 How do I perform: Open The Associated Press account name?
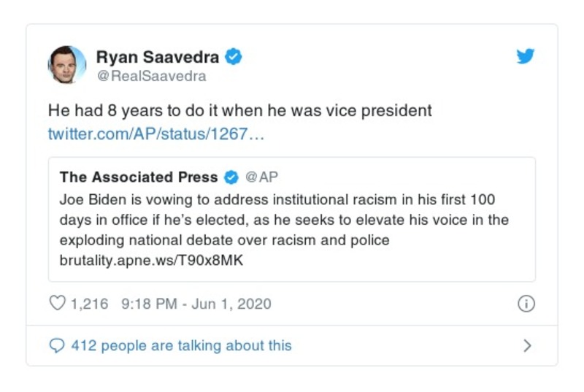[139, 177]
